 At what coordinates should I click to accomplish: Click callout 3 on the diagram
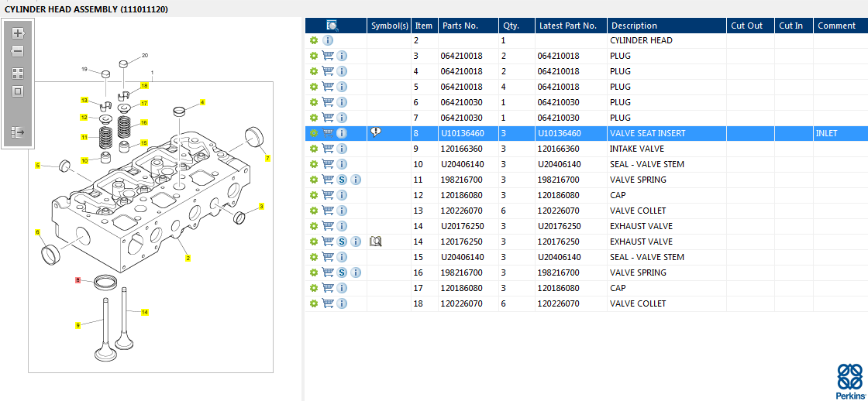[261, 207]
